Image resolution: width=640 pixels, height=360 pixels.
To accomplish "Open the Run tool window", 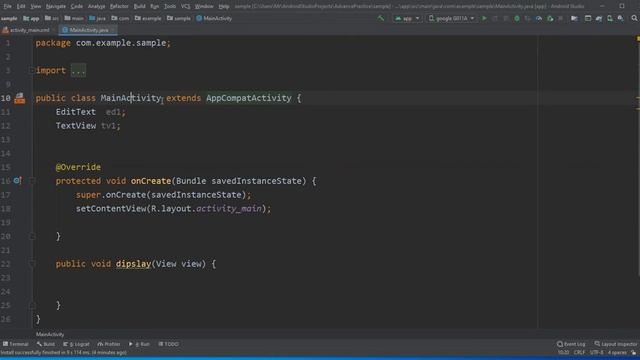I will [139, 344].
